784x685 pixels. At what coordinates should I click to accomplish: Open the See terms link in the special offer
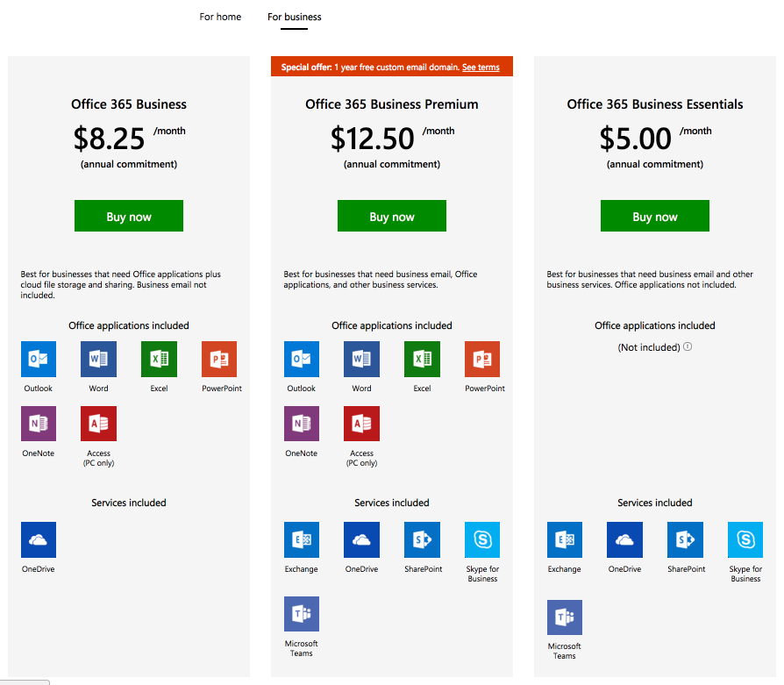click(481, 65)
